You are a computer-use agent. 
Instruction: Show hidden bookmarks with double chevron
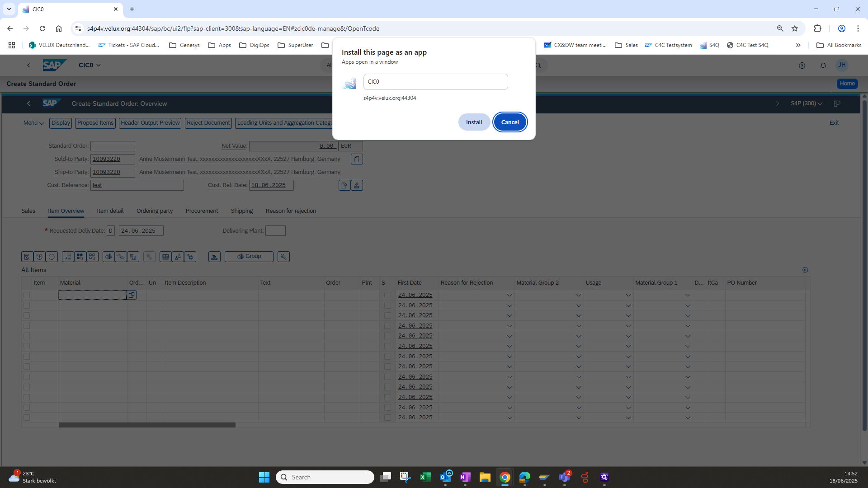click(798, 45)
